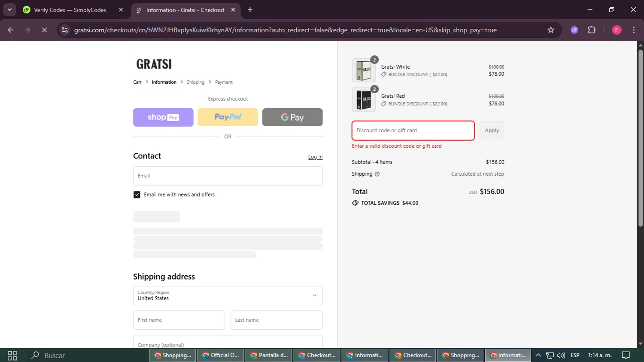Viewport: 644px width, 362px height.
Task: Show hidden system tray icons
Action: [x=538, y=355]
